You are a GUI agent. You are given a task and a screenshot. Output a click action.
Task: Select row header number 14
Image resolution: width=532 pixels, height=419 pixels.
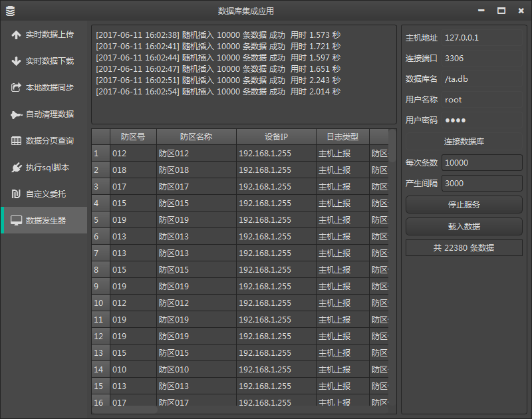click(x=100, y=370)
